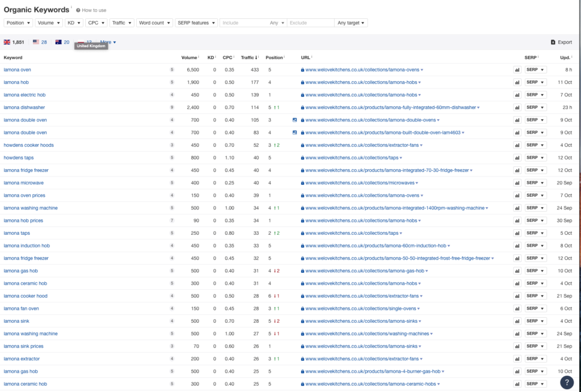Viewport: 581px width, 392px height.
Task: Sort table by Traffic column
Action: [x=249, y=57]
